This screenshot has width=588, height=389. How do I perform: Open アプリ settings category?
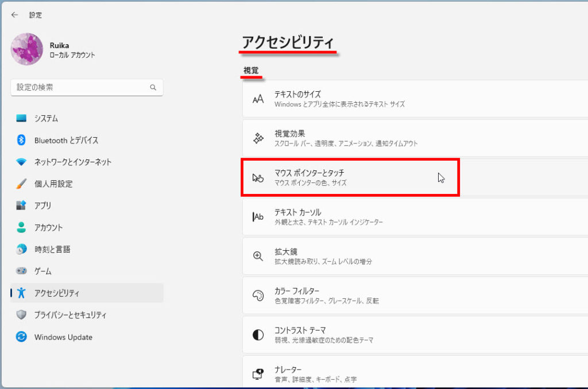click(x=42, y=205)
